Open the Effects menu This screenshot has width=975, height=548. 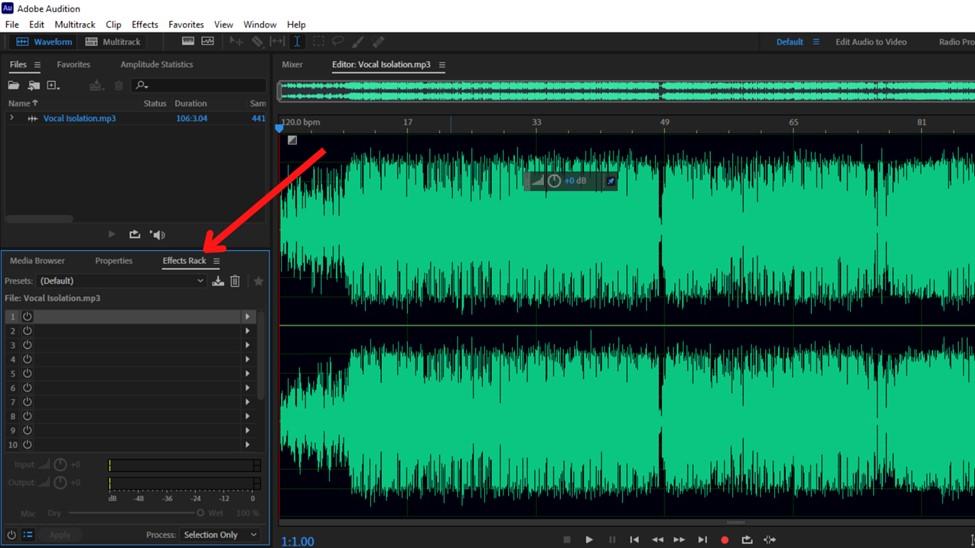point(145,24)
